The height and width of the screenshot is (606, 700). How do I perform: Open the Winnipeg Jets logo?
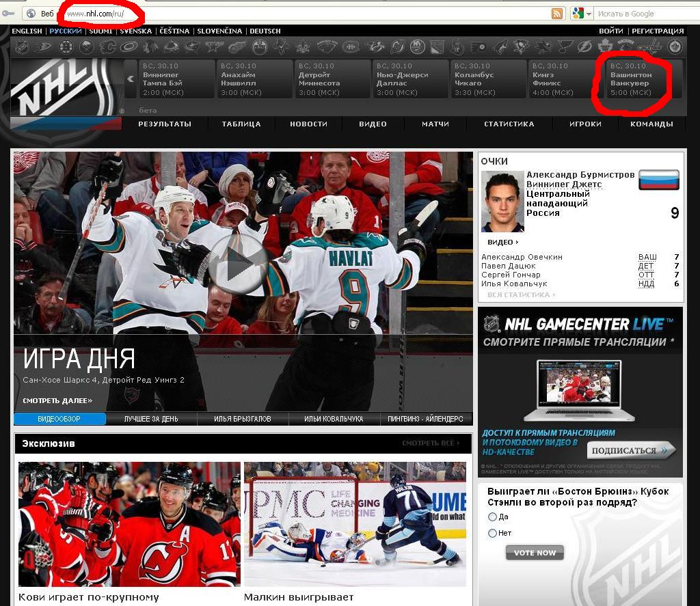tap(675, 46)
